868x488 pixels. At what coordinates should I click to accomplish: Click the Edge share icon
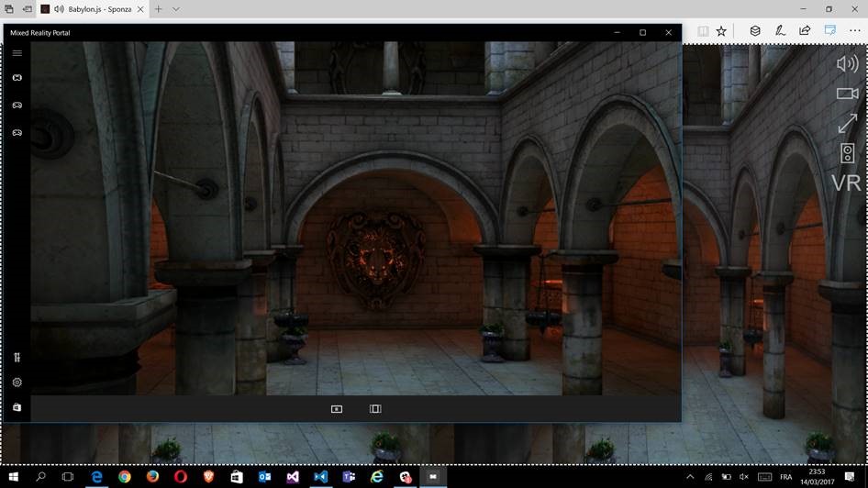(805, 30)
